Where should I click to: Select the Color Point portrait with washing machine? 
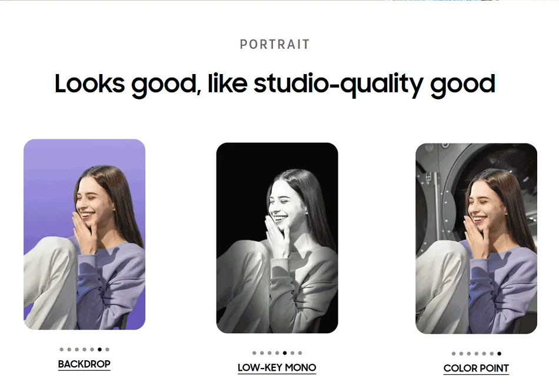point(476,239)
